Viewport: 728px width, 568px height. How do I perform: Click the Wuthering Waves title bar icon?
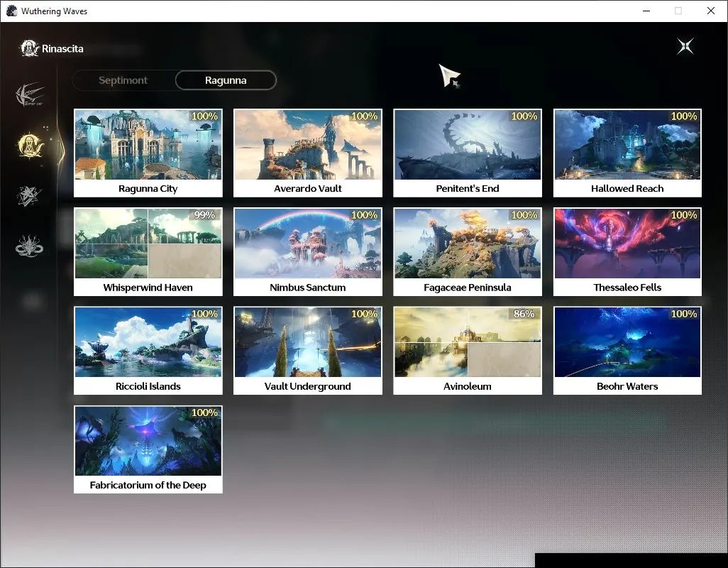coord(11,11)
